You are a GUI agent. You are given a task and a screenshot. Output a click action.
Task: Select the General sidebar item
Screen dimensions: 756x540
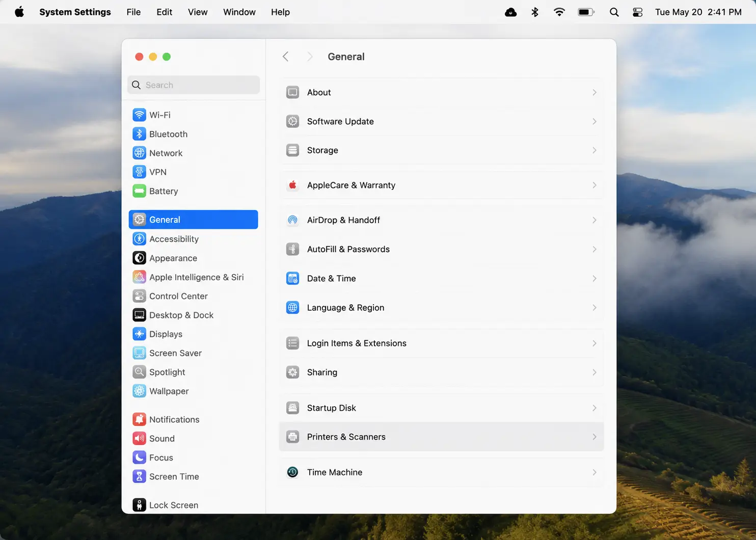pyautogui.click(x=194, y=220)
